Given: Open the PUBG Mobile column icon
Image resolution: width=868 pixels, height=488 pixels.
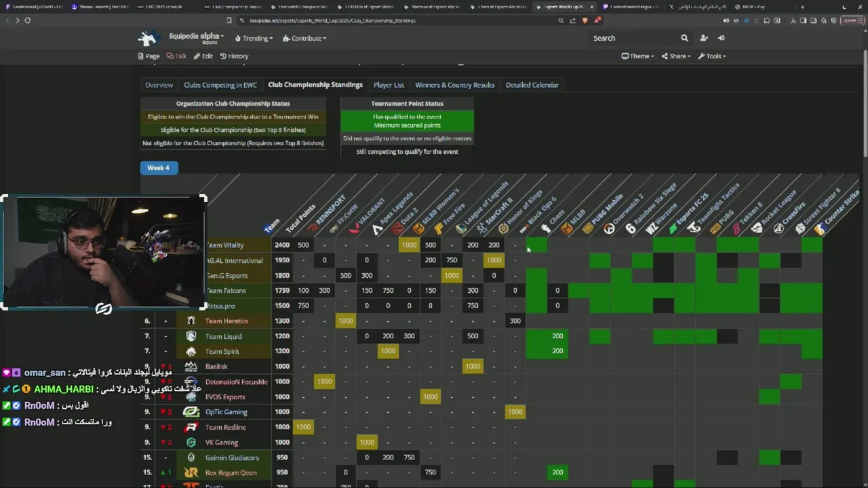Looking at the screenshot, I should pyautogui.click(x=588, y=228).
